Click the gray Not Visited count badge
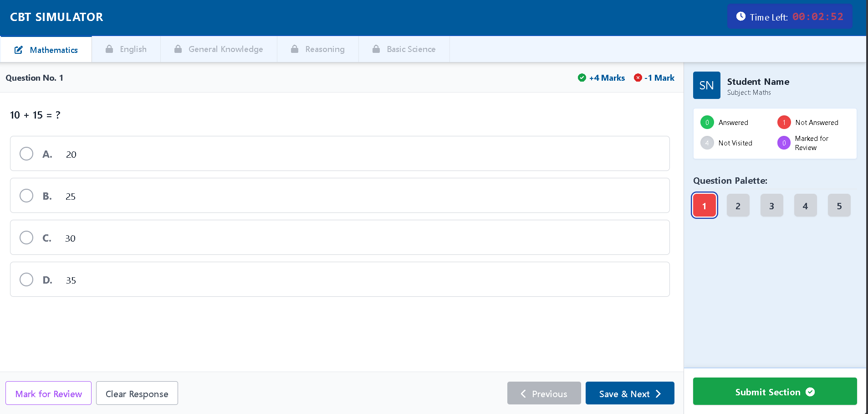This screenshot has height=414, width=868. click(707, 143)
